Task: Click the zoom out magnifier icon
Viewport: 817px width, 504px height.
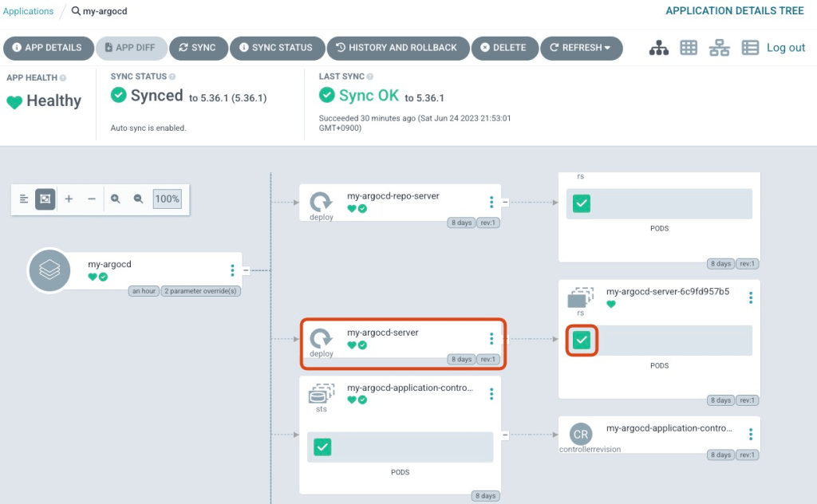Action: click(x=138, y=199)
